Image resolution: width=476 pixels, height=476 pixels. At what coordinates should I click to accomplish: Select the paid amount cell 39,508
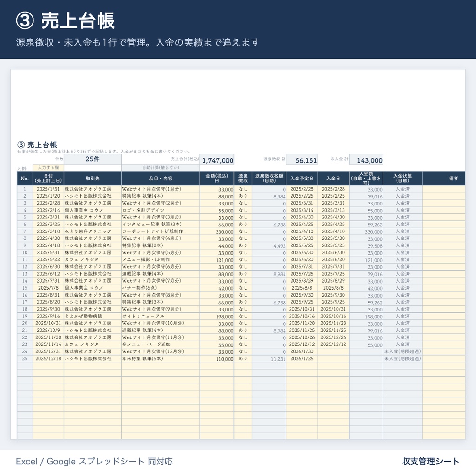(366, 246)
